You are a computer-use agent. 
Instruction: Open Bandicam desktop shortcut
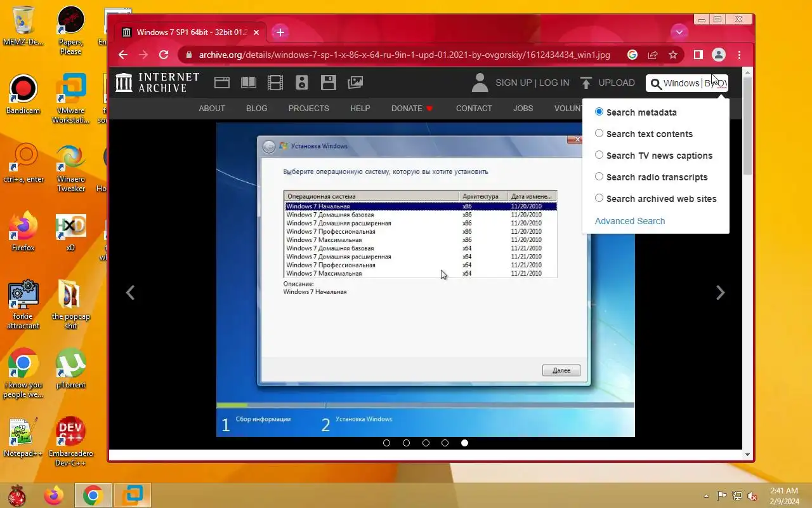(x=23, y=95)
